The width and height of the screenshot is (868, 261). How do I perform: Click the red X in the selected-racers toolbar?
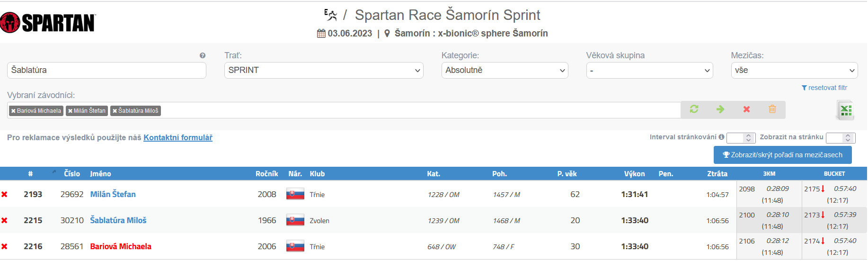(746, 109)
